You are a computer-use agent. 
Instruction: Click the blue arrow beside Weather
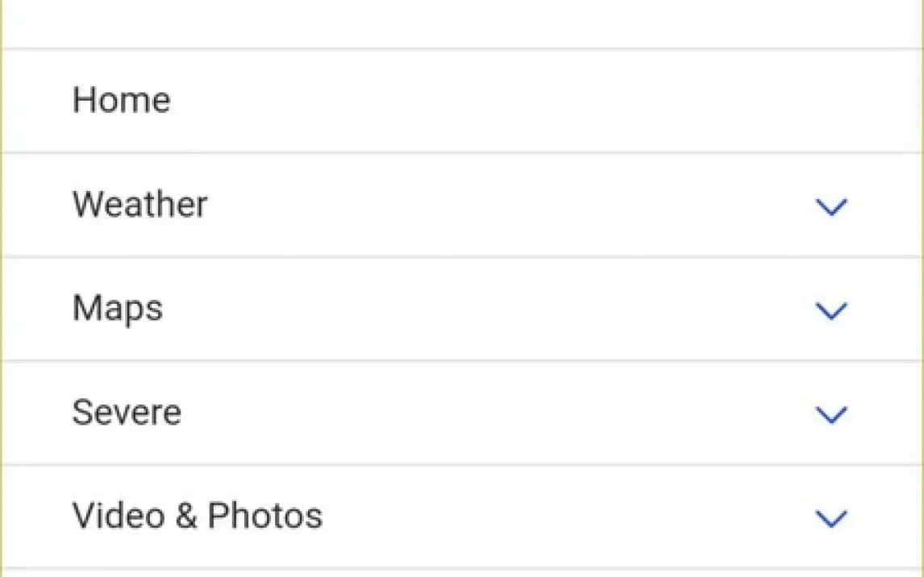tap(830, 207)
